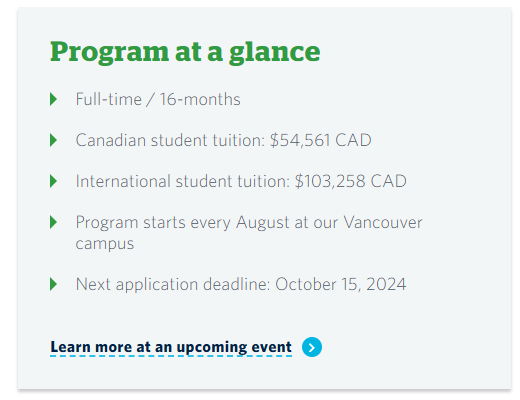Screen dimensions: 520x400
Task: Click the word campus on the wrapped line
Action: click(x=105, y=244)
